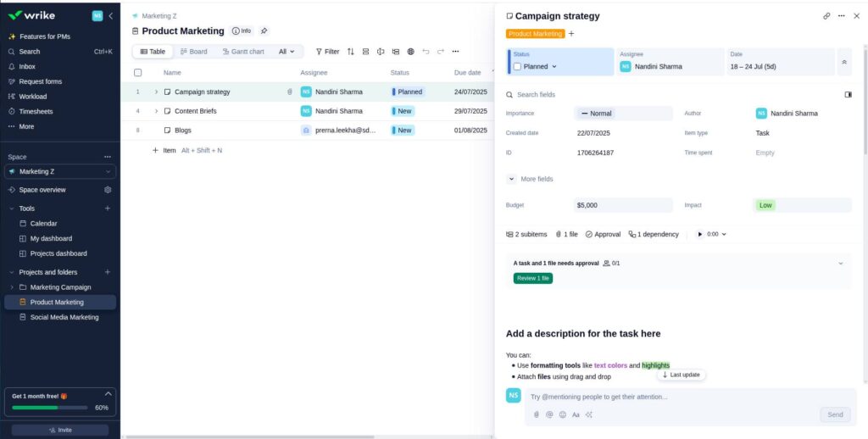Image resolution: width=868 pixels, height=439 pixels.
Task: Copy task link with the link icon
Action: pyautogui.click(x=826, y=16)
